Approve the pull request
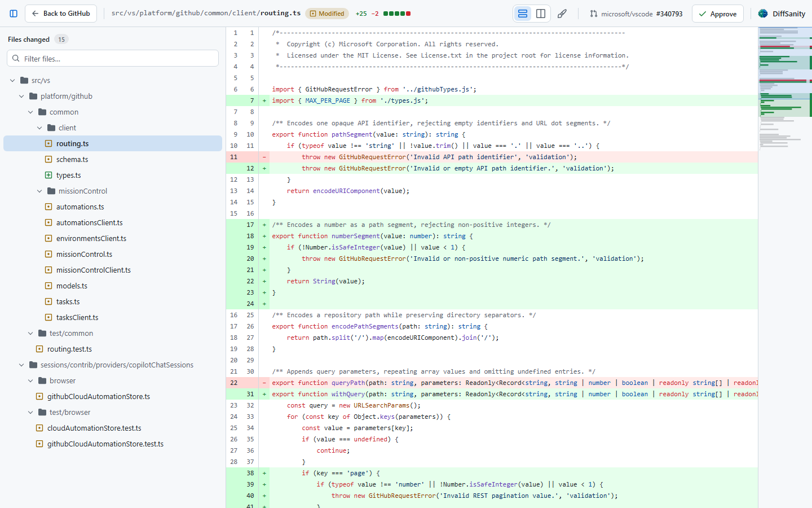The image size is (812, 508). 718,14
